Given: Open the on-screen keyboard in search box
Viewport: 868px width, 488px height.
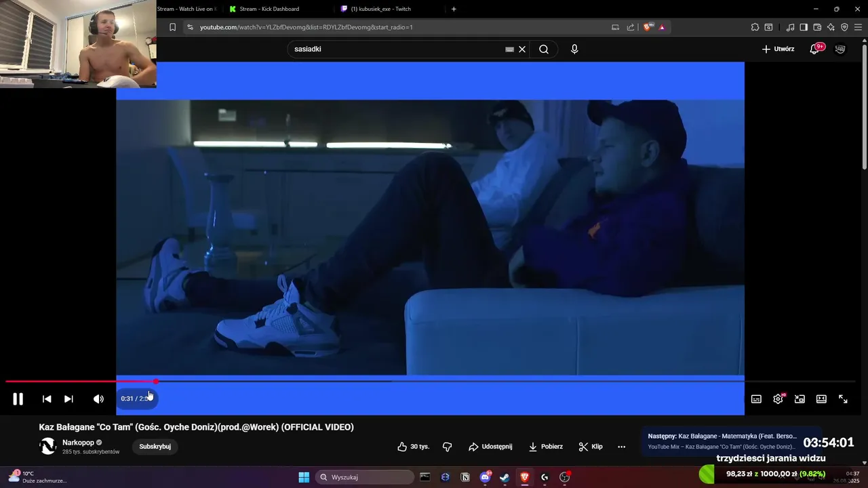Looking at the screenshot, I should click(x=509, y=49).
